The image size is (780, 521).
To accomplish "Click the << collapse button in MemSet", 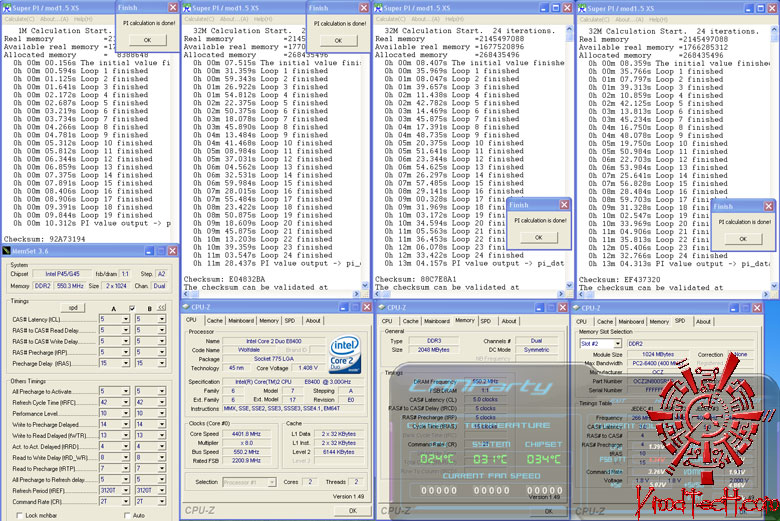I will [x=162, y=308].
